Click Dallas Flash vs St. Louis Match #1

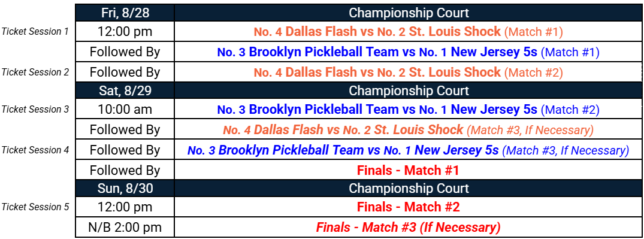(408, 32)
